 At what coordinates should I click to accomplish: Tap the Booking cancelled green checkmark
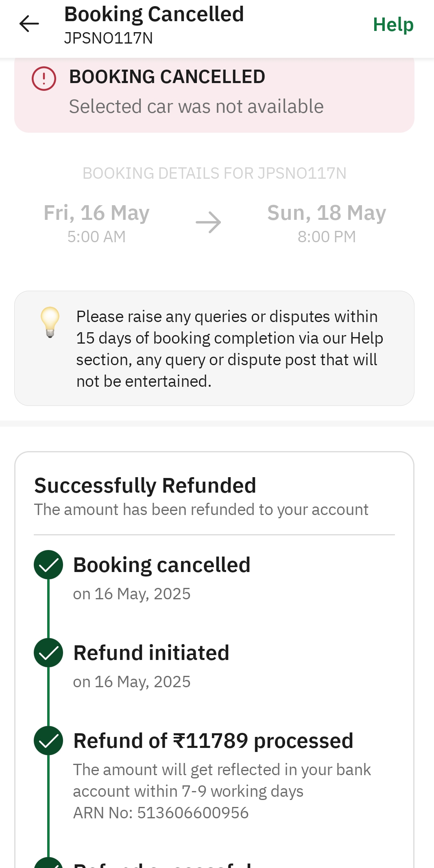coord(48,565)
